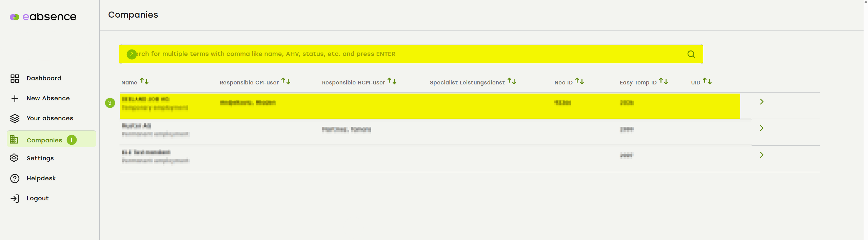Sort table by Name column arrows
Image resolution: width=868 pixels, height=240 pixels.
(144, 81)
